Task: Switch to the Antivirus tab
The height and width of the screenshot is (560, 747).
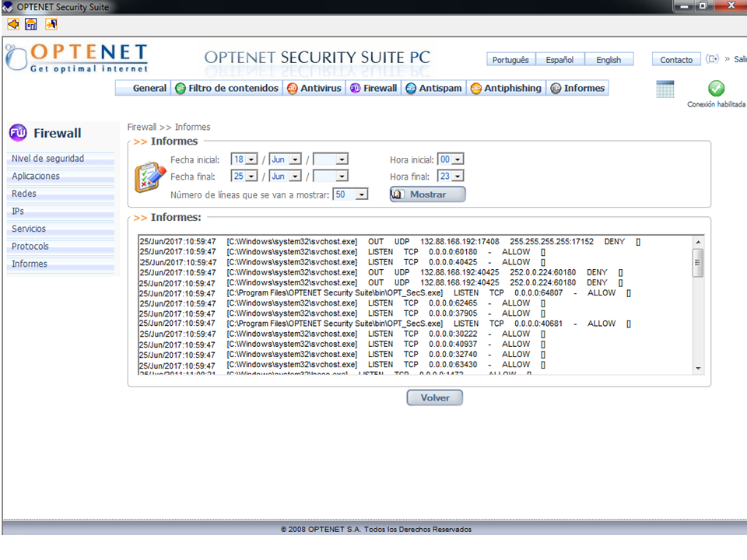Action: 314,89
